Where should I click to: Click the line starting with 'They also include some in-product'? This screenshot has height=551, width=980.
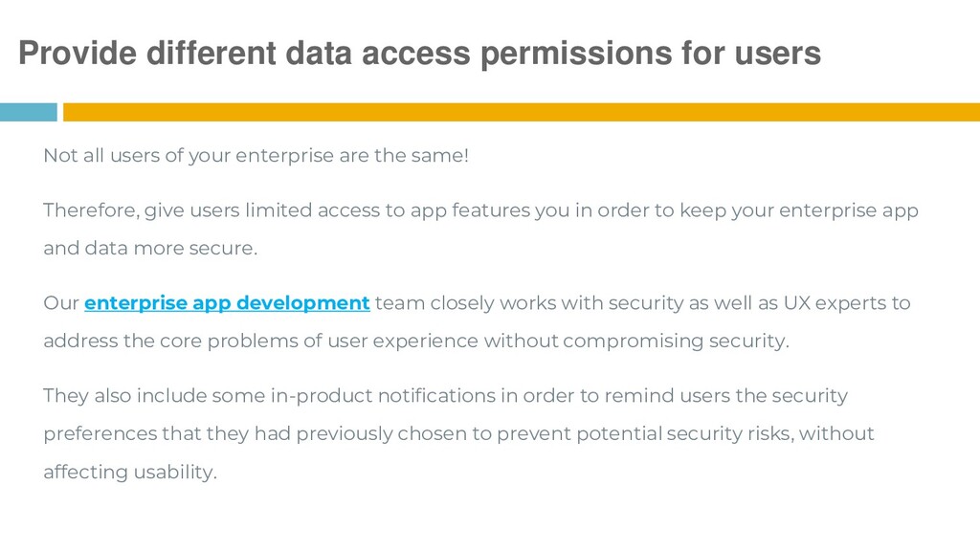446,396
